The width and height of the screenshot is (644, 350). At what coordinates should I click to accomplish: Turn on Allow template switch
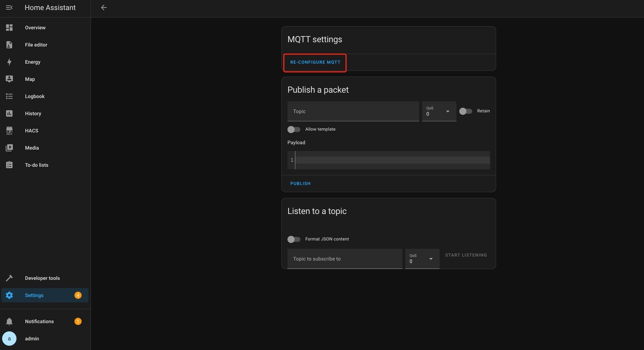click(294, 129)
